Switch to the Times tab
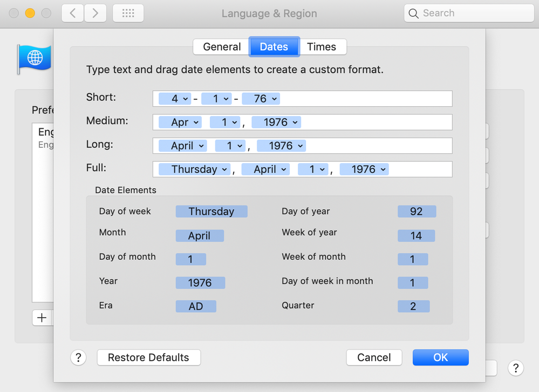539x392 pixels. pos(322,47)
